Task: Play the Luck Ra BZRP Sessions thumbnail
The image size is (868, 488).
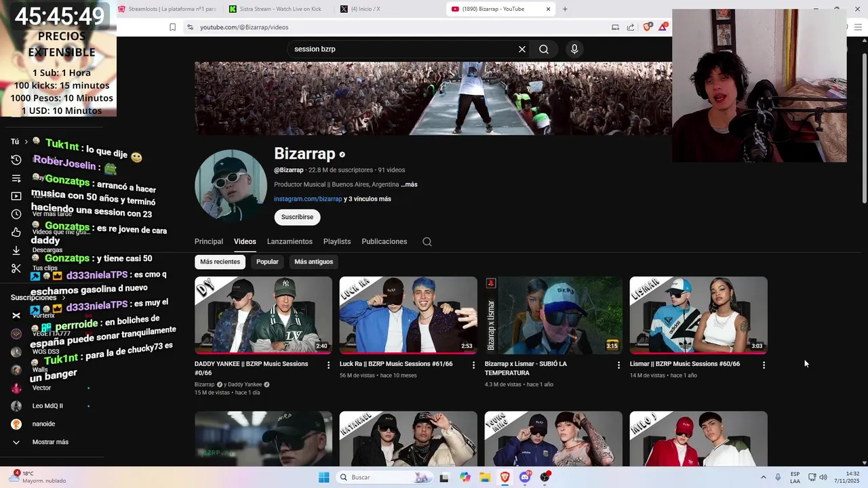Action: pyautogui.click(x=408, y=315)
